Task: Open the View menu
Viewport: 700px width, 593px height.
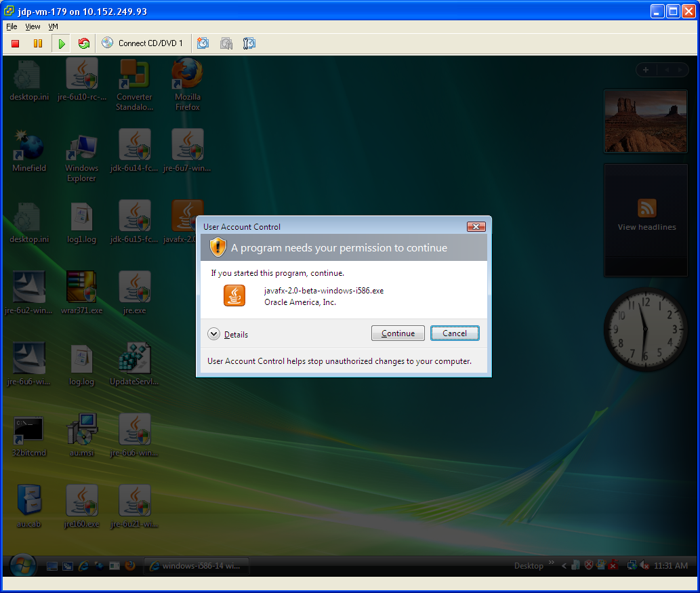Action: coord(33,26)
